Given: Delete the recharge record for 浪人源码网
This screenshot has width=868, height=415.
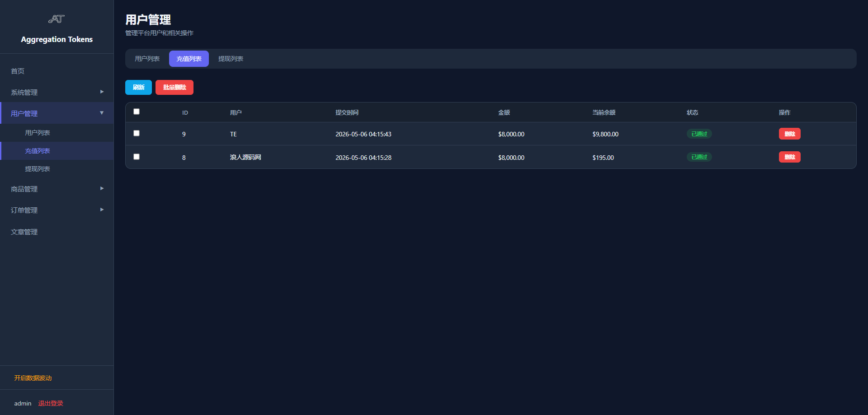Looking at the screenshot, I should click(x=789, y=157).
